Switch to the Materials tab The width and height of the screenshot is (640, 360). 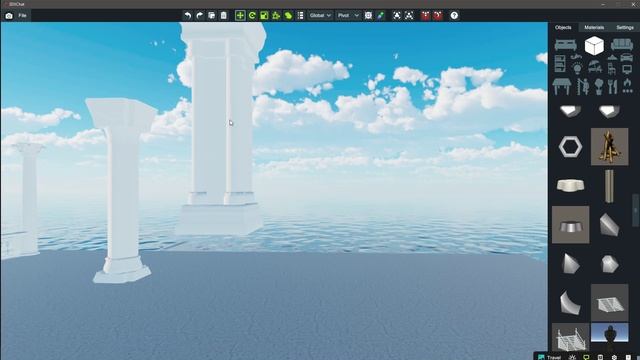tap(594, 27)
